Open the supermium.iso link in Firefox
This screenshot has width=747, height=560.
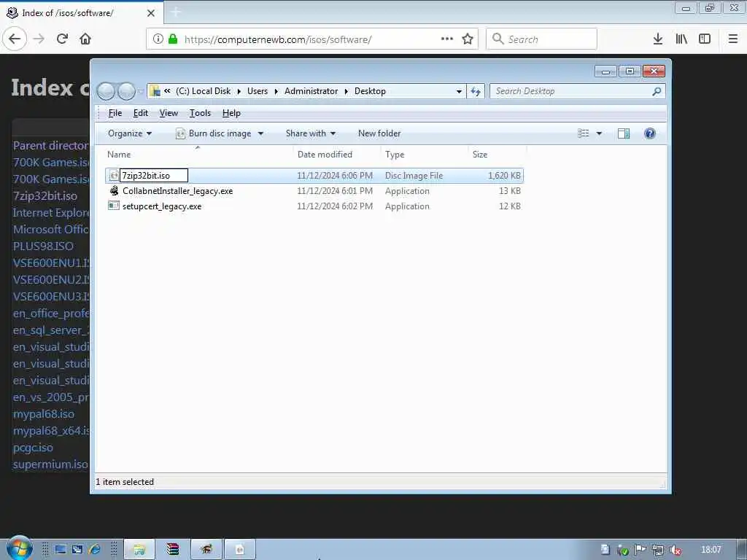50,464
